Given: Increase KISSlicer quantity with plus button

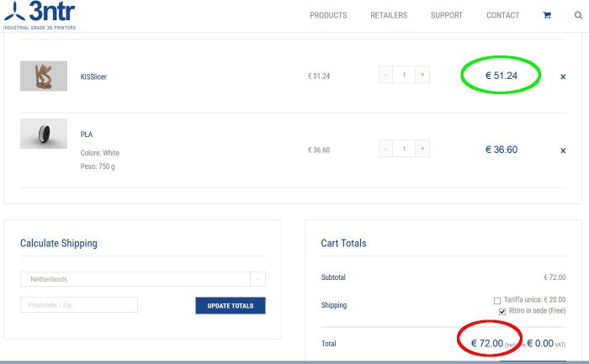Looking at the screenshot, I should 422,75.
